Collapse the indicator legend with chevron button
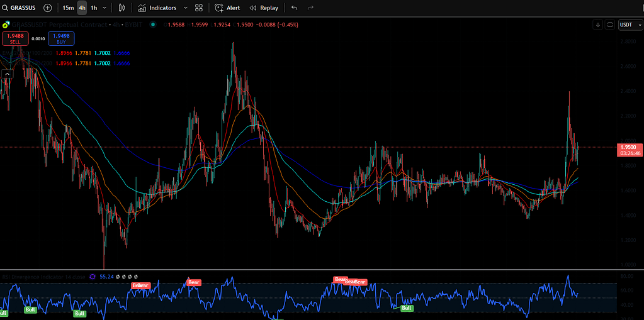This screenshot has width=644, height=320. tap(7, 74)
